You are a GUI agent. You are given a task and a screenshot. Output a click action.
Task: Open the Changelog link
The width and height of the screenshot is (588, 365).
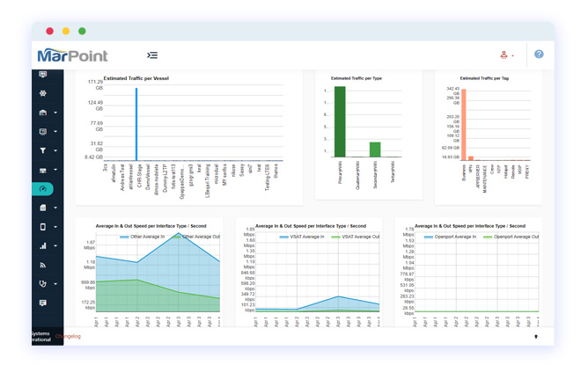tap(68, 336)
